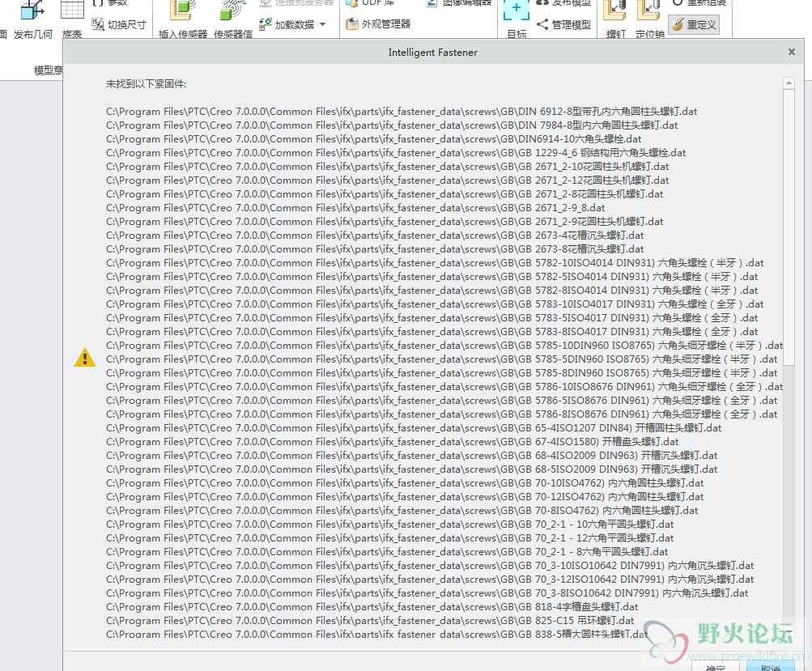Click the row 'GB 5785-8DIN960 ISO8765) 六角头细牙螺栓(半牙).dat'
This screenshot has width=812, height=671.
click(x=442, y=373)
